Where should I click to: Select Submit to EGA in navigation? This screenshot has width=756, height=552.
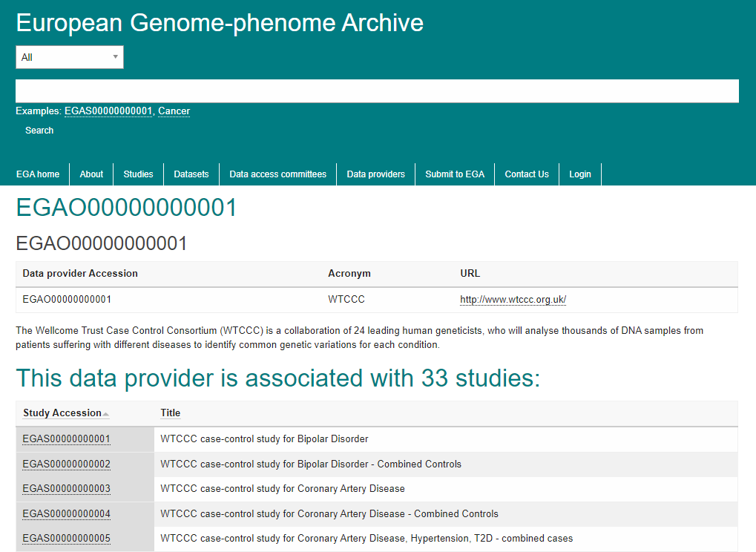point(455,174)
